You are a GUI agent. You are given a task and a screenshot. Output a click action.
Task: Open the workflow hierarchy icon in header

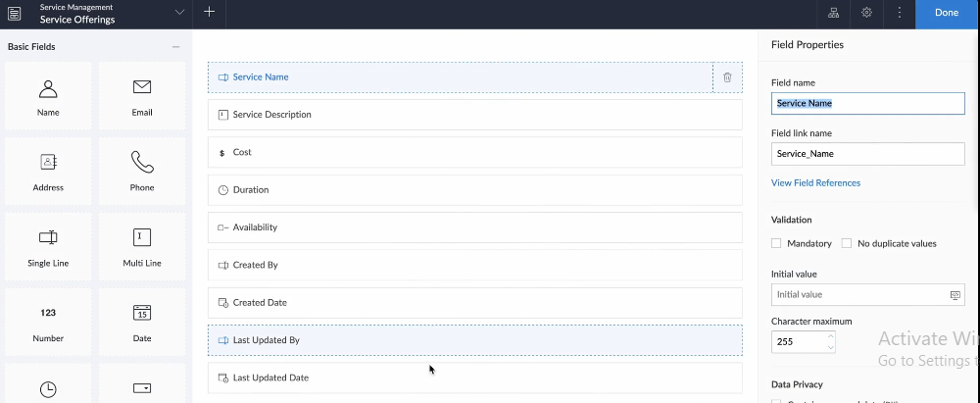coord(834,13)
